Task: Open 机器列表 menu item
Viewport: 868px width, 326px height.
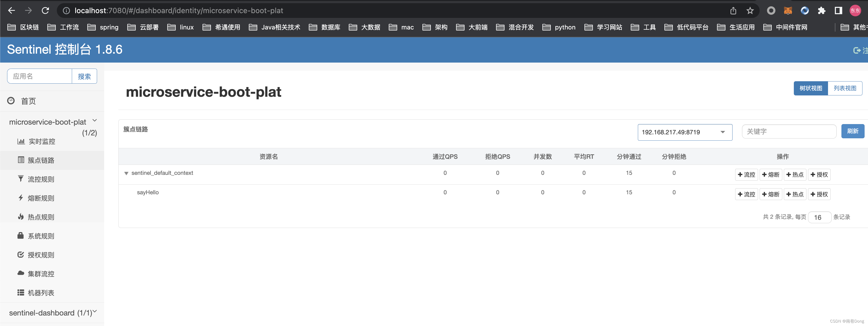Action: pos(41,293)
